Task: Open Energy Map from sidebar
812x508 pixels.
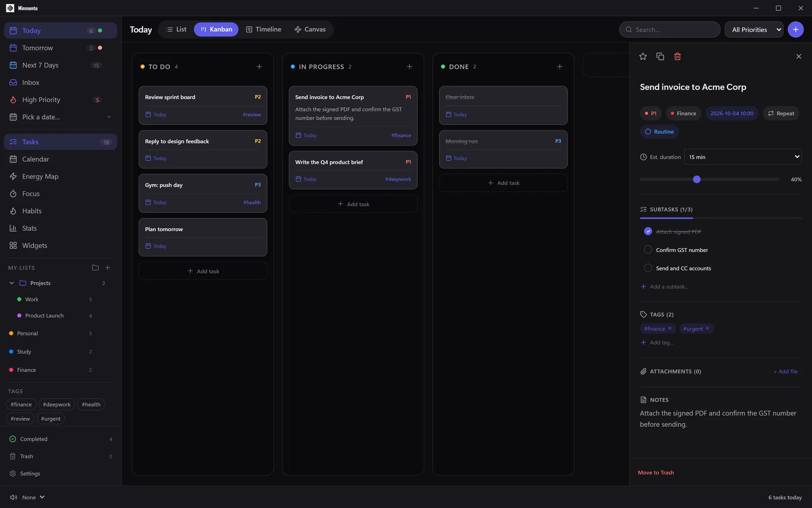Action: pos(61,176)
